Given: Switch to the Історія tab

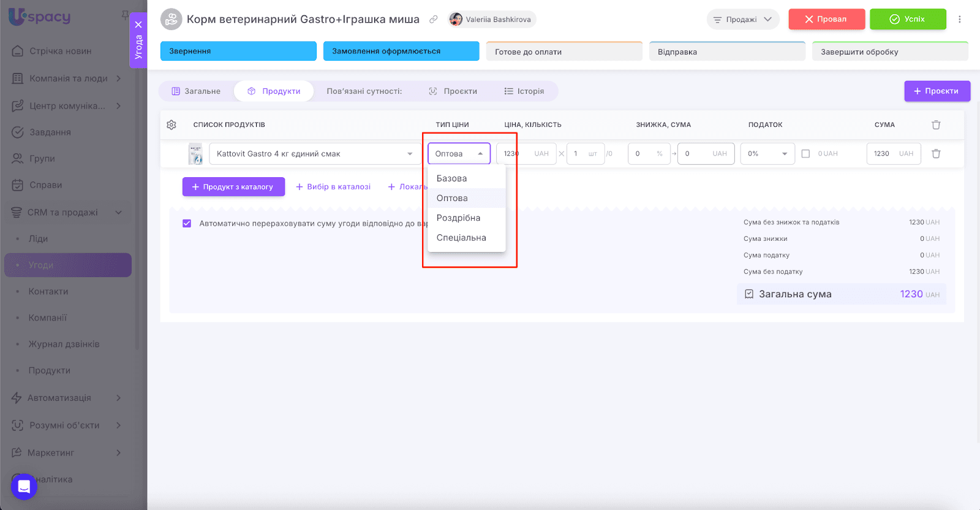Looking at the screenshot, I should click(524, 91).
